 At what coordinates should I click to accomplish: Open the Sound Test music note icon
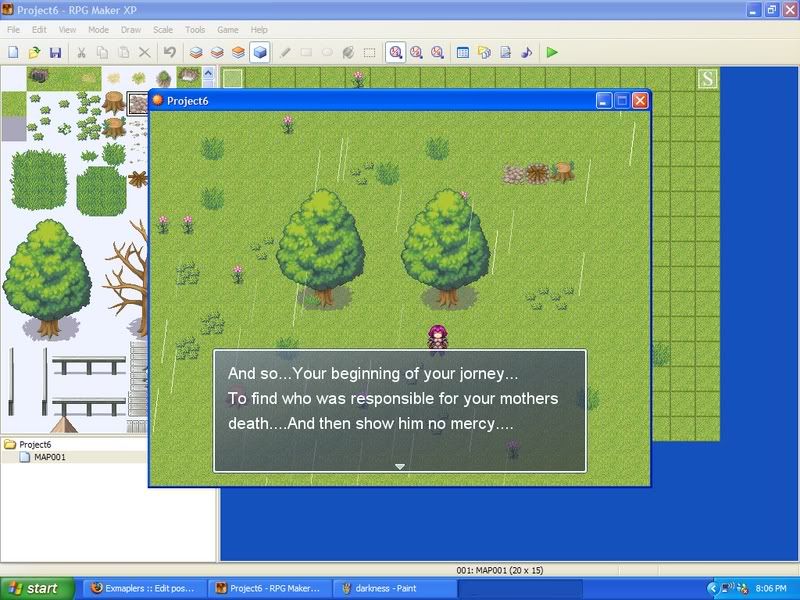click(527, 52)
